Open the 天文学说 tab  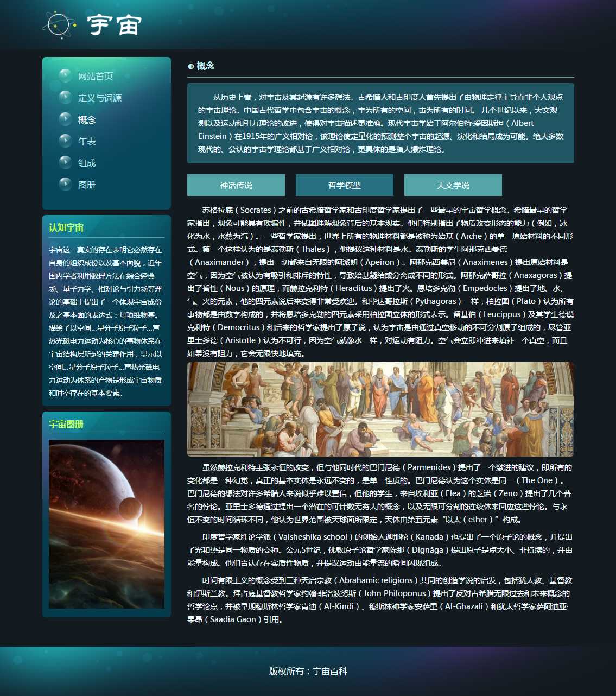pyautogui.click(x=453, y=185)
